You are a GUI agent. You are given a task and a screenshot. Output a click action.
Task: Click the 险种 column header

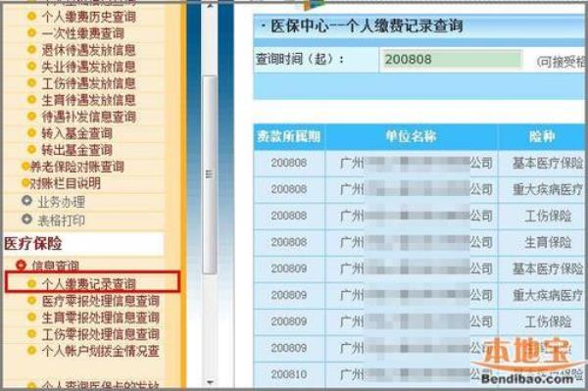(x=542, y=137)
